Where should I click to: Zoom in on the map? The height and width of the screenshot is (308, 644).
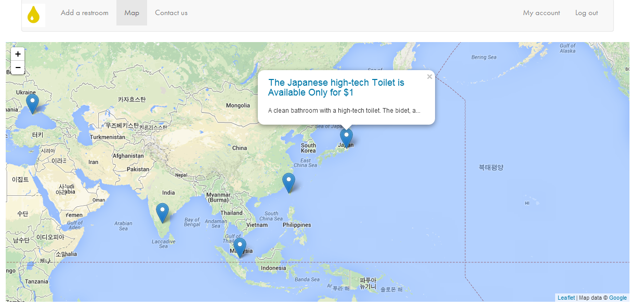[x=18, y=54]
